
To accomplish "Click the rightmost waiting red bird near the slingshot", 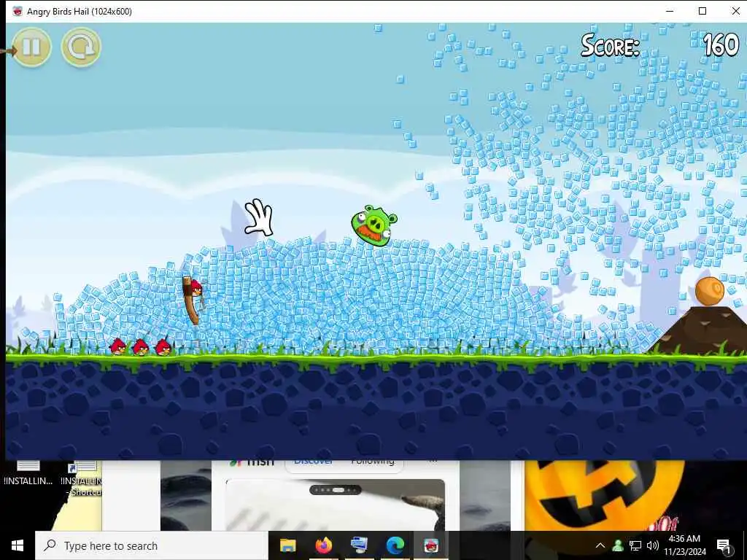I will [163, 347].
